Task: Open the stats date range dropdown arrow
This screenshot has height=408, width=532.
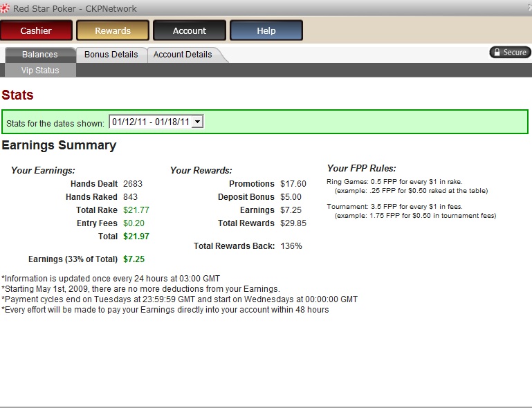Action: 197,122
